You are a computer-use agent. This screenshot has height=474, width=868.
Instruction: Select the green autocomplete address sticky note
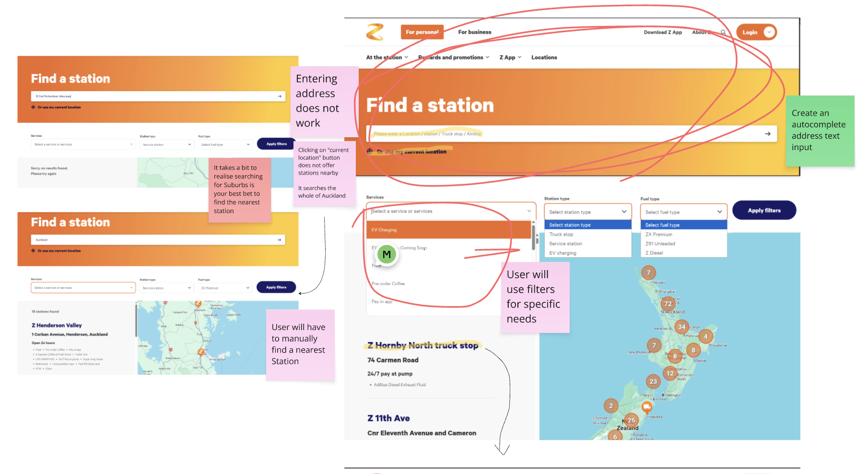tap(820, 131)
